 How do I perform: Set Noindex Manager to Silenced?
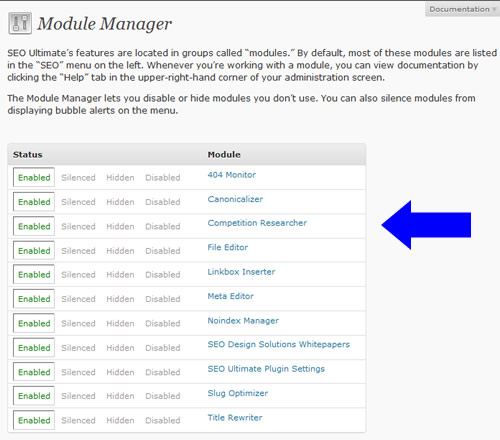[78, 323]
